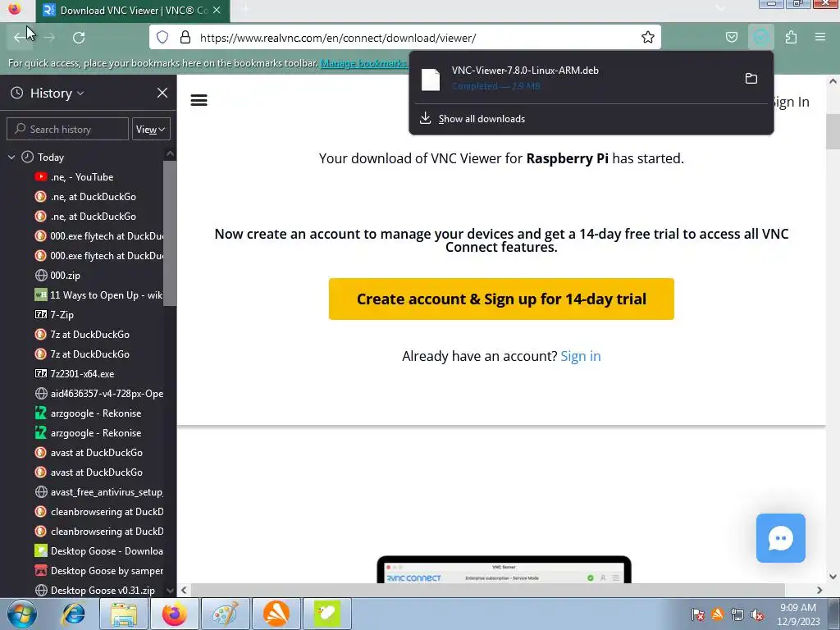This screenshot has width=840, height=630.
Task: Click the Sign in link
Action: [x=580, y=356]
